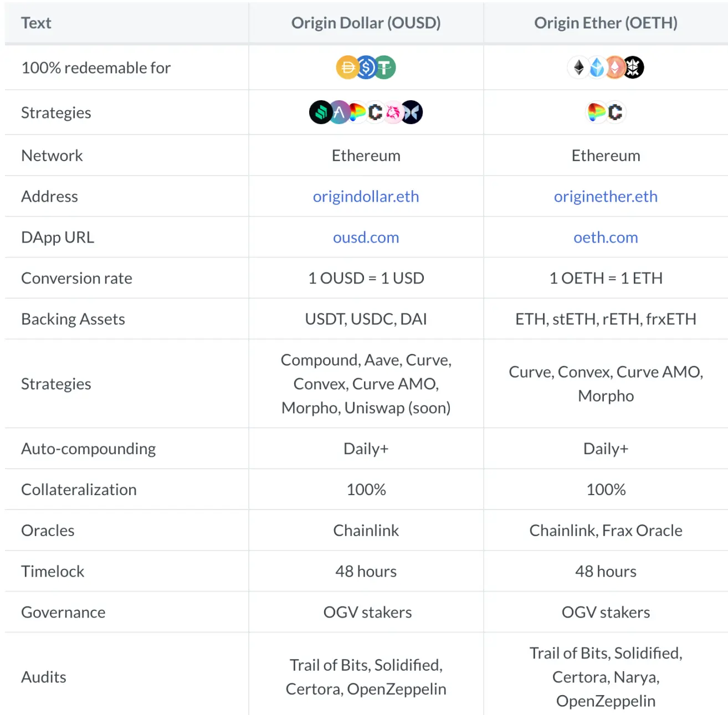The image size is (728, 715).
Task: Click the green Tether USDT icon
Action: [385, 68]
